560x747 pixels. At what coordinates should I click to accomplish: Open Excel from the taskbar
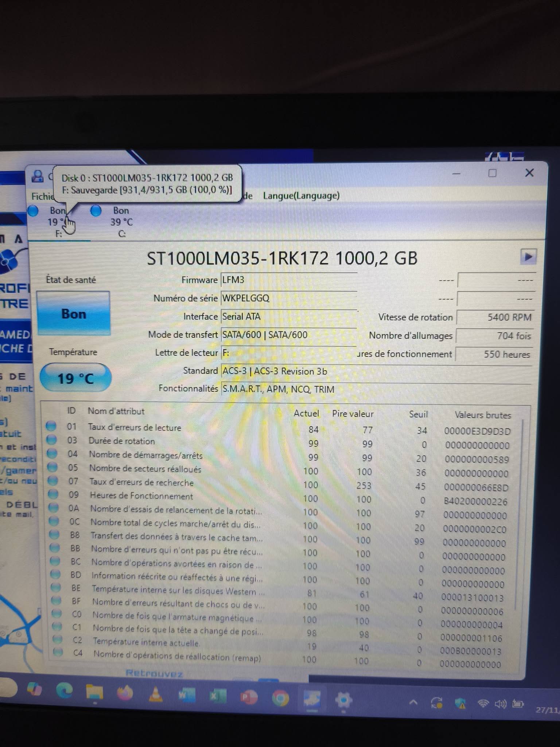click(x=218, y=696)
